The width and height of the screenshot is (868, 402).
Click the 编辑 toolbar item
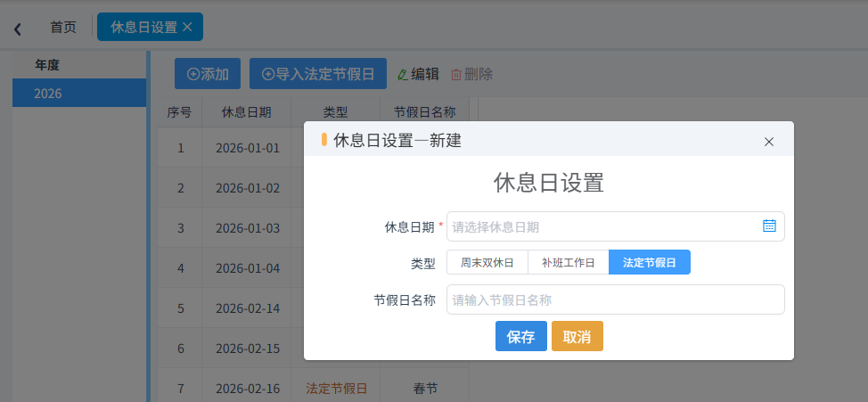pos(419,74)
